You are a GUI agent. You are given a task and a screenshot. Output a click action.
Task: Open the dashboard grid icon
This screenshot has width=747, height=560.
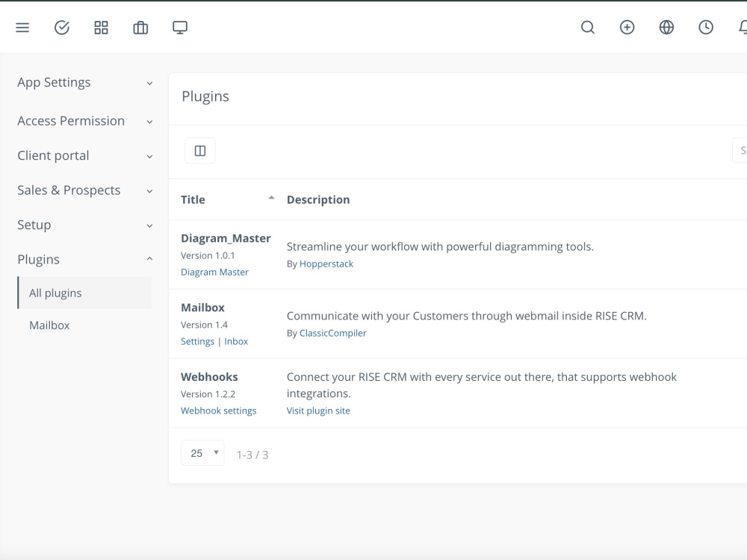[x=101, y=28]
